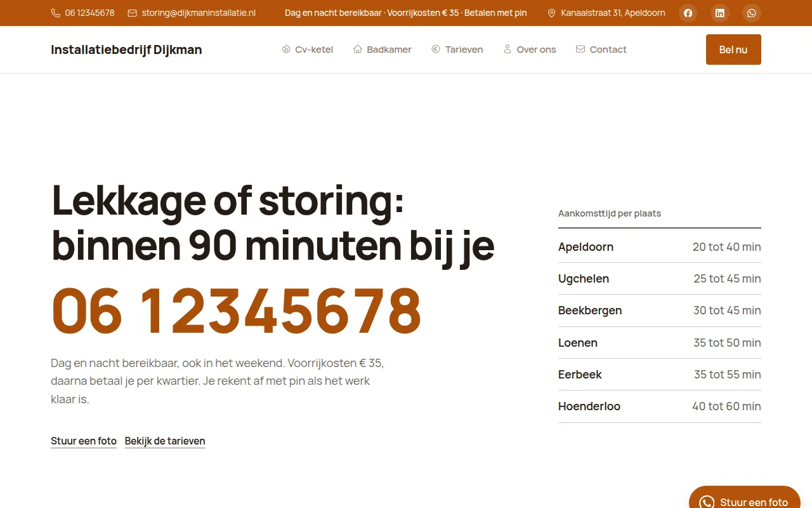This screenshot has height=508, width=812.
Task: Call the top bar number 06 12345678
Action: 89,13
